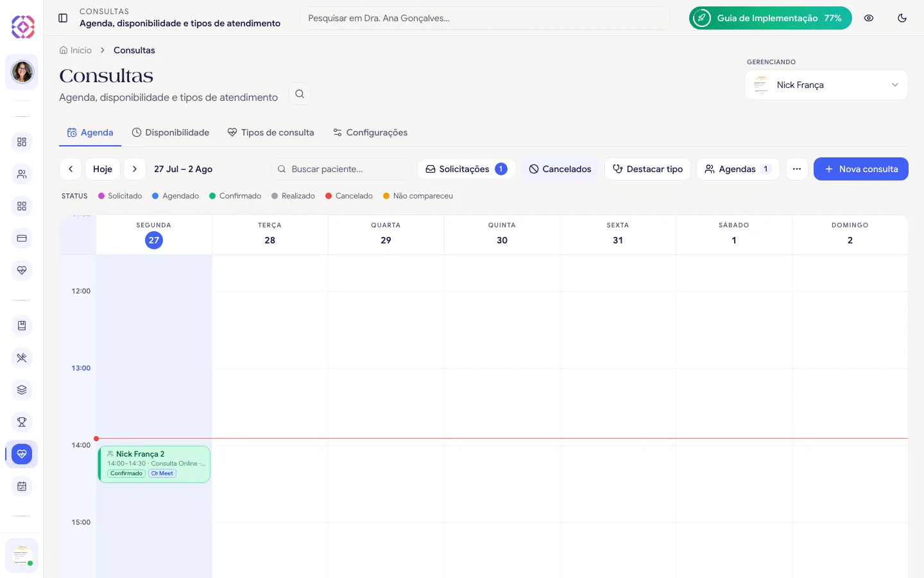Open the crossed utensils sidebar icon
Screen dimensions: 924x578
point(22,358)
